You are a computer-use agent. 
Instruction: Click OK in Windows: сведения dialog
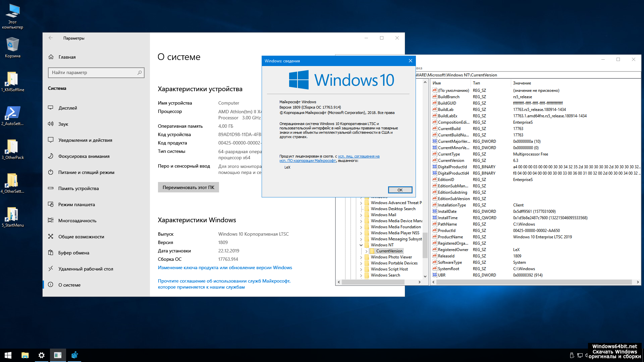point(400,190)
